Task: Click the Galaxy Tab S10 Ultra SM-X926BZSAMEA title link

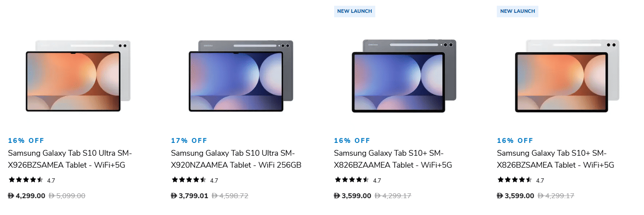Action: 70,159
